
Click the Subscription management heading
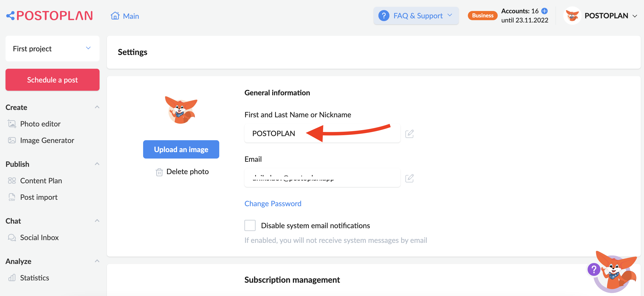coord(292,280)
